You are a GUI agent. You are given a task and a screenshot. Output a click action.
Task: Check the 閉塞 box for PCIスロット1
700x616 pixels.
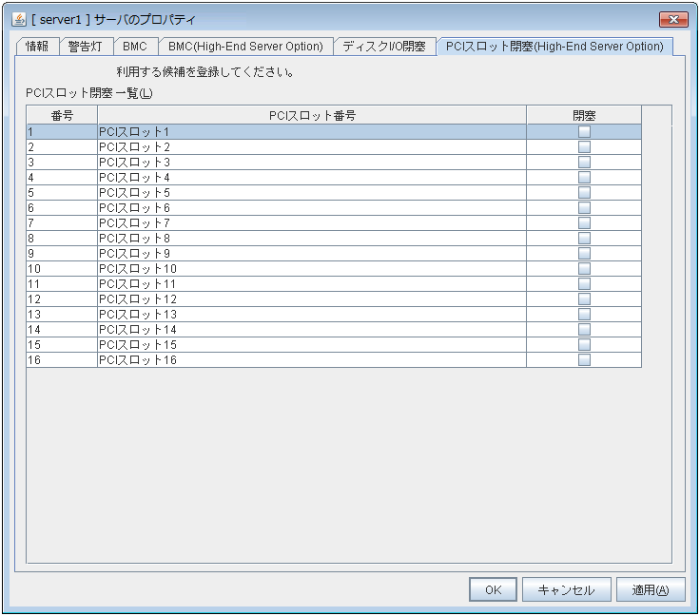point(584,132)
